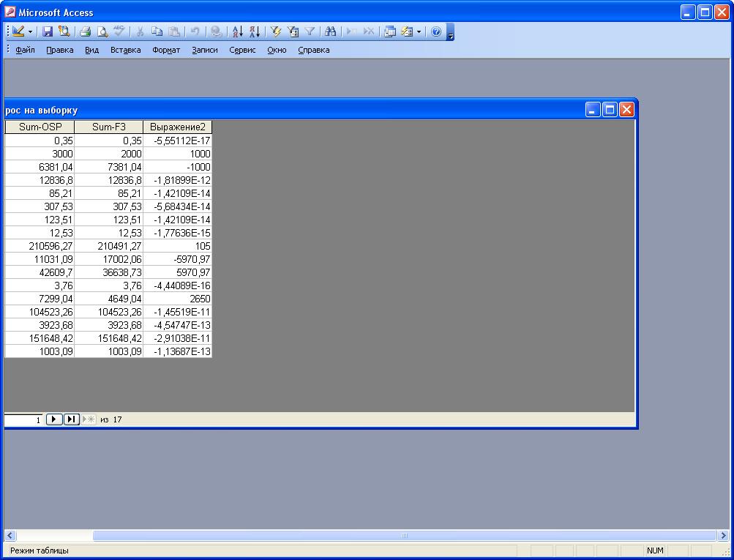The image size is (734, 560).
Task: Open the Записи menu
Action: [x=205, y=50]
